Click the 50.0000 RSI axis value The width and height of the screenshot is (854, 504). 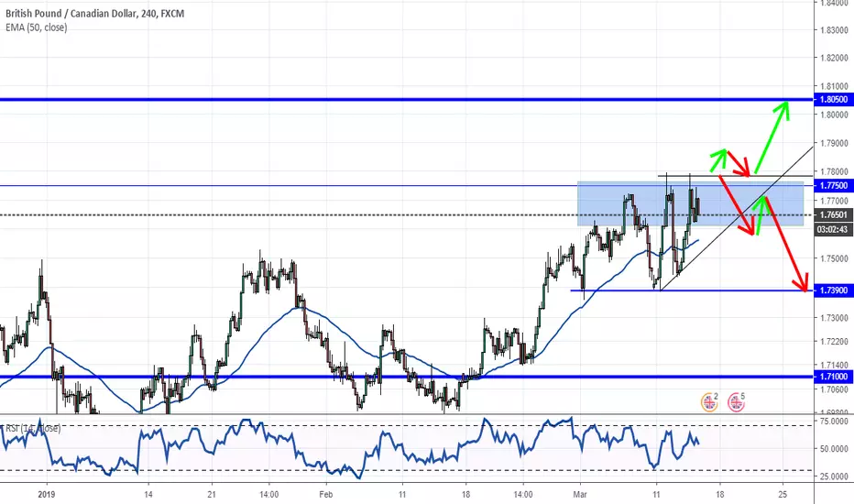(834, 449)
